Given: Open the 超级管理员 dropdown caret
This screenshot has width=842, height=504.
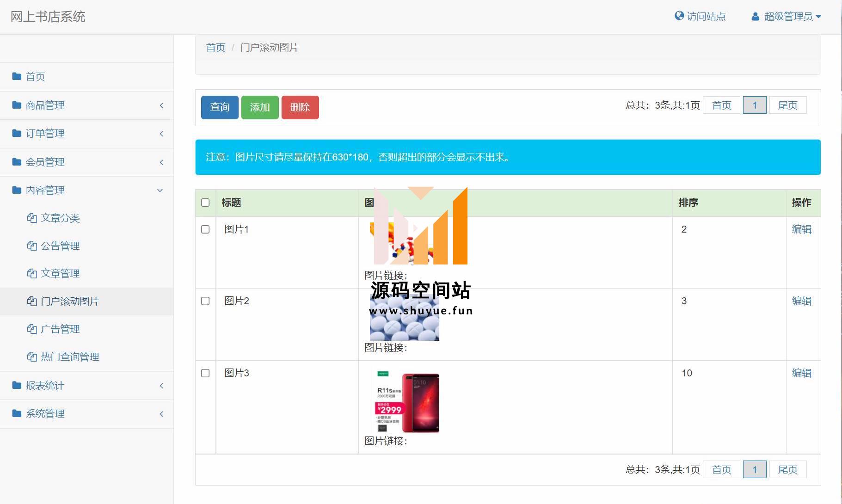Looking at the screenshot, I should [818, 17].
